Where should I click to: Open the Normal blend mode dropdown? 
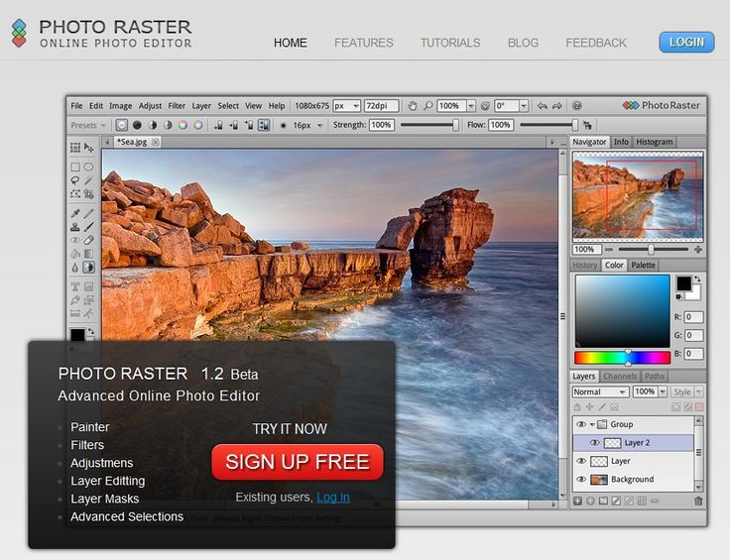pyautogui.click(x=599, y=392)
